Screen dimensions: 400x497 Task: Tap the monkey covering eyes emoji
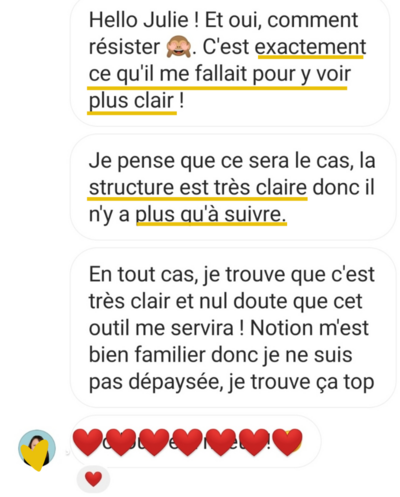[179, 47]
